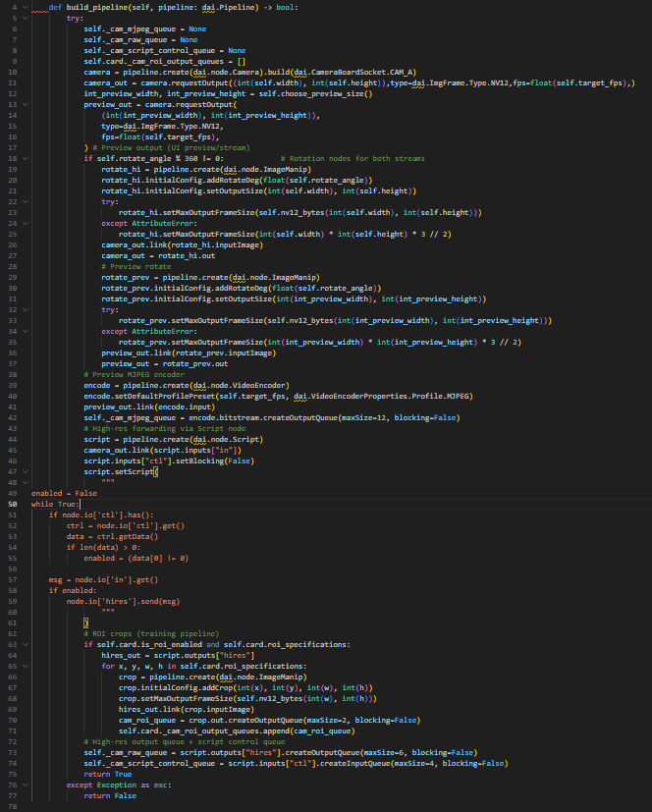The image size is (652, 812).
Task: Click 'if len(data) > 0:' on line 54
Action: click(103, 547)
